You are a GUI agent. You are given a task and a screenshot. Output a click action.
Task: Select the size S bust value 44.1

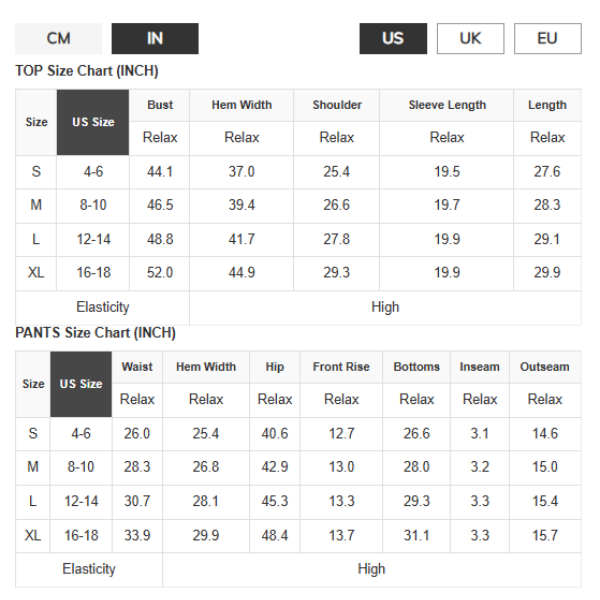click(x=160, y=172)
